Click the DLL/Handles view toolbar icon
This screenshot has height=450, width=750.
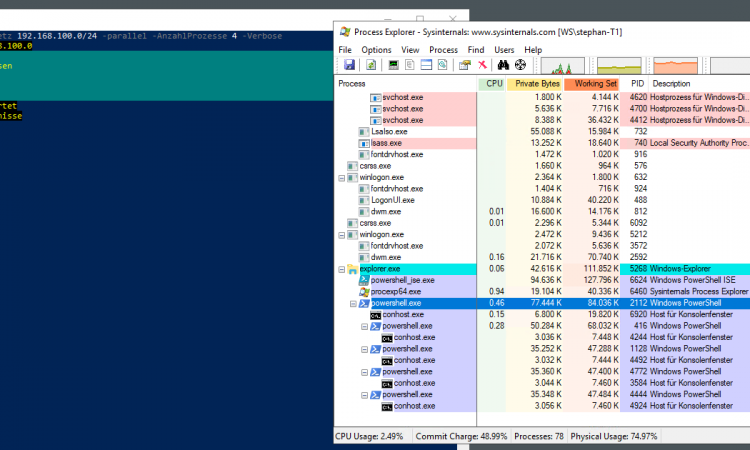tap(442, 65)
